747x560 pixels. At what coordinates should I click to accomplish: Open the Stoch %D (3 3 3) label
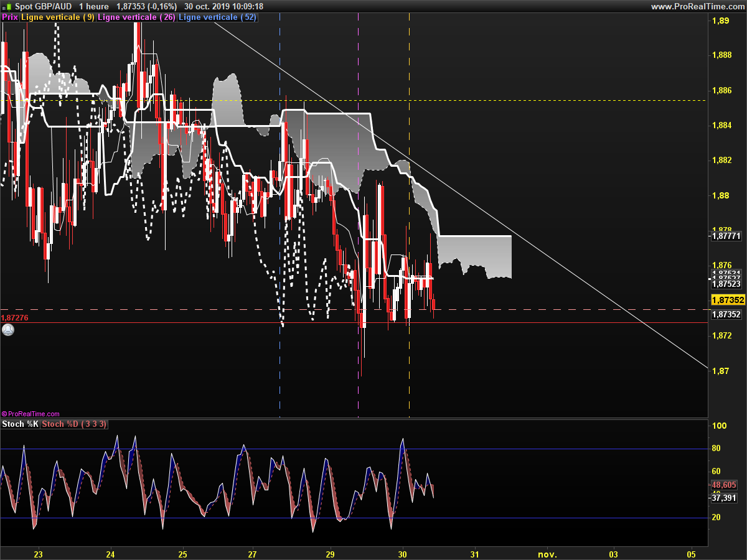[74, 424]
